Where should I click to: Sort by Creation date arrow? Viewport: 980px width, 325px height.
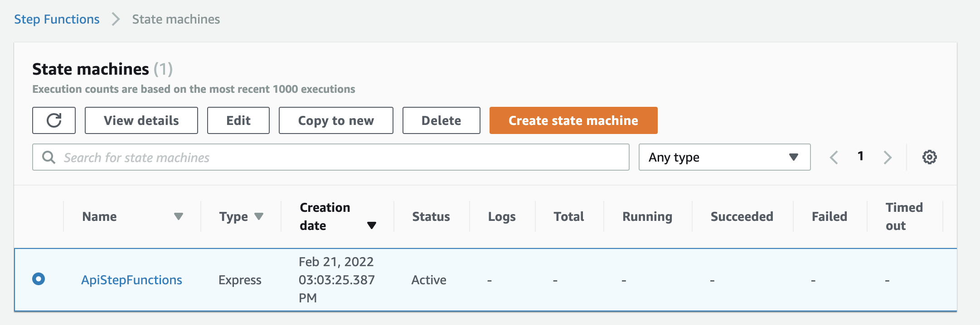click(372, 225)
